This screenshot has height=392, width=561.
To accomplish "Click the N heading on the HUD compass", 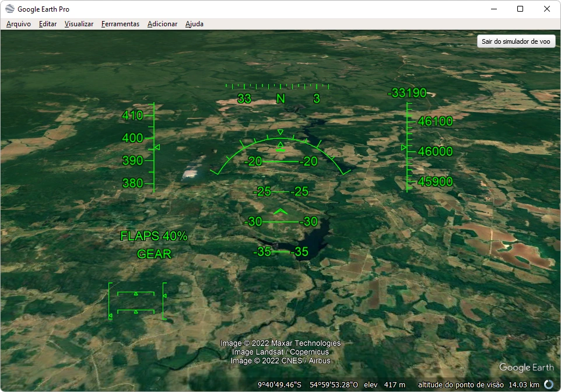I will [280, 99].
